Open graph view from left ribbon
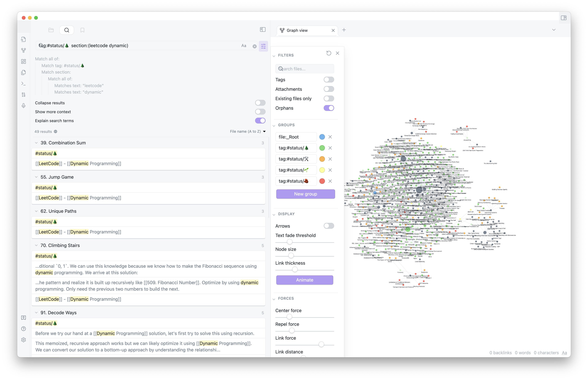 24,50
